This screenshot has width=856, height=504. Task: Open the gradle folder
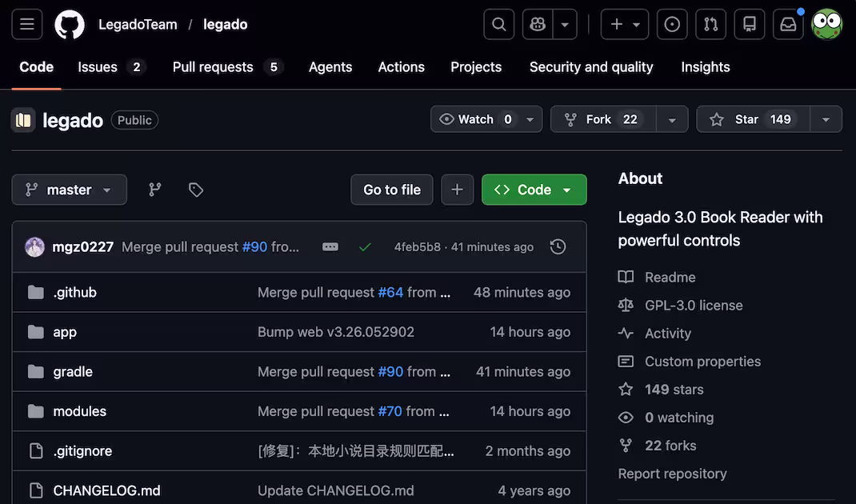pos(73,372)
